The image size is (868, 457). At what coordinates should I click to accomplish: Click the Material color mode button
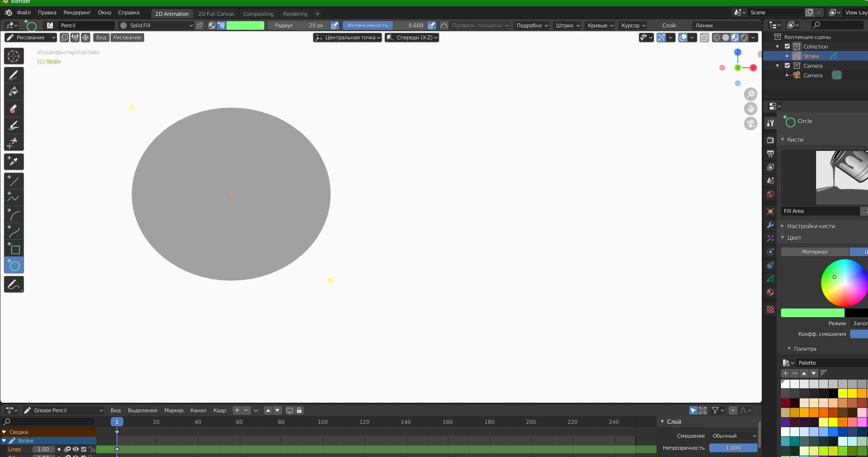click(x=815, y=252)
